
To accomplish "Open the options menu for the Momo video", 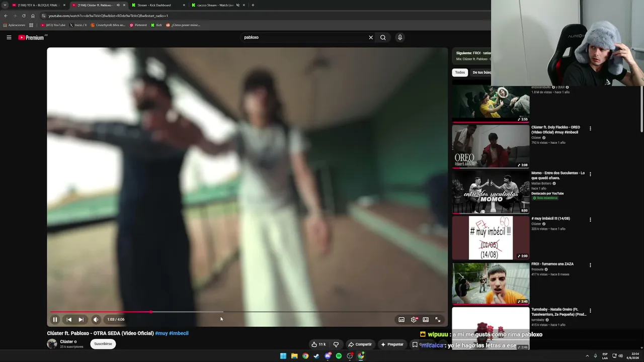I will pos(590,174).
